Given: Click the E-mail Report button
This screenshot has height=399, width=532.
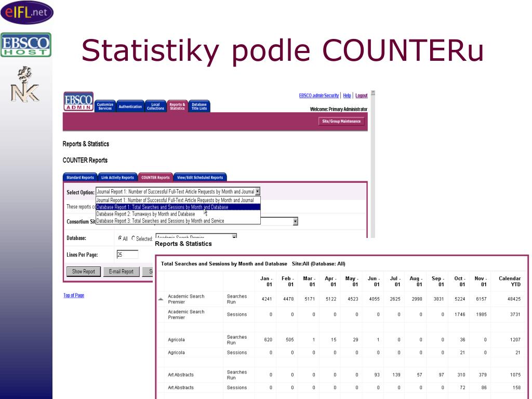Looking at the screenshot, I should (x=121, y=271).
